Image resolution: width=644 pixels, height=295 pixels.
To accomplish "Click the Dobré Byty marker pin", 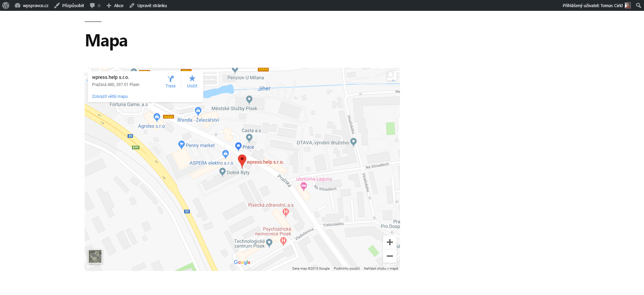I will tap(223, 172).
